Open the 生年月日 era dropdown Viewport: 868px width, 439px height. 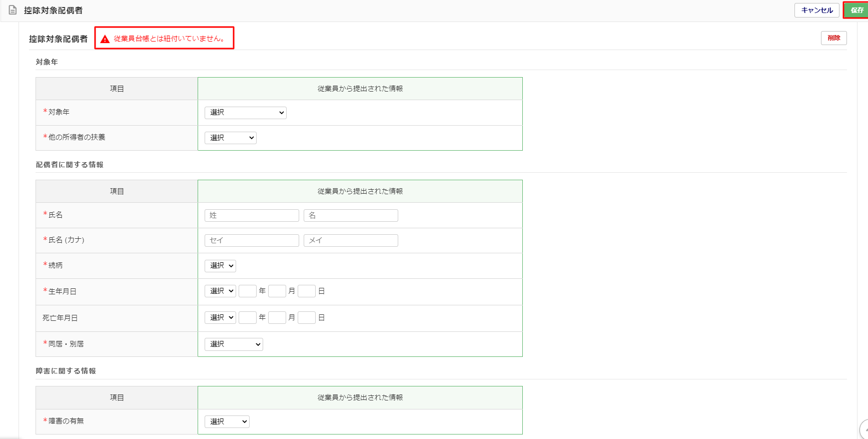pyautogui.click(x=220, y=291)
